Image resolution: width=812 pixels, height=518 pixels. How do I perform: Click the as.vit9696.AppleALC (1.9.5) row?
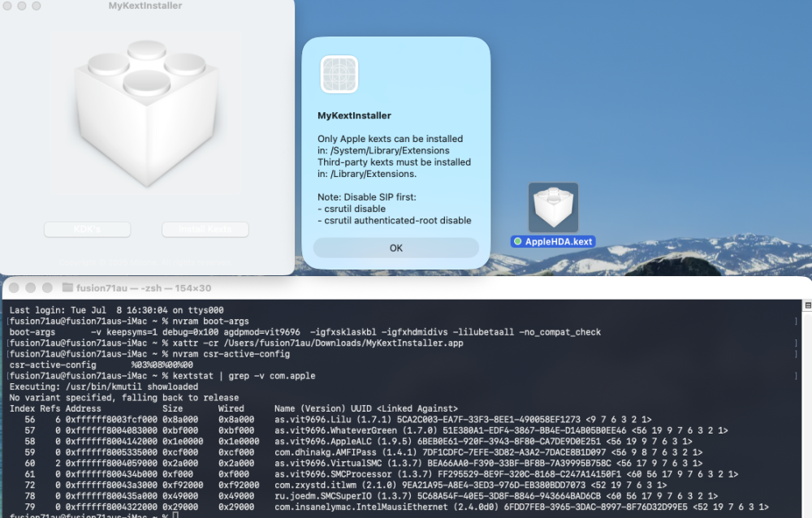[358, 441]
